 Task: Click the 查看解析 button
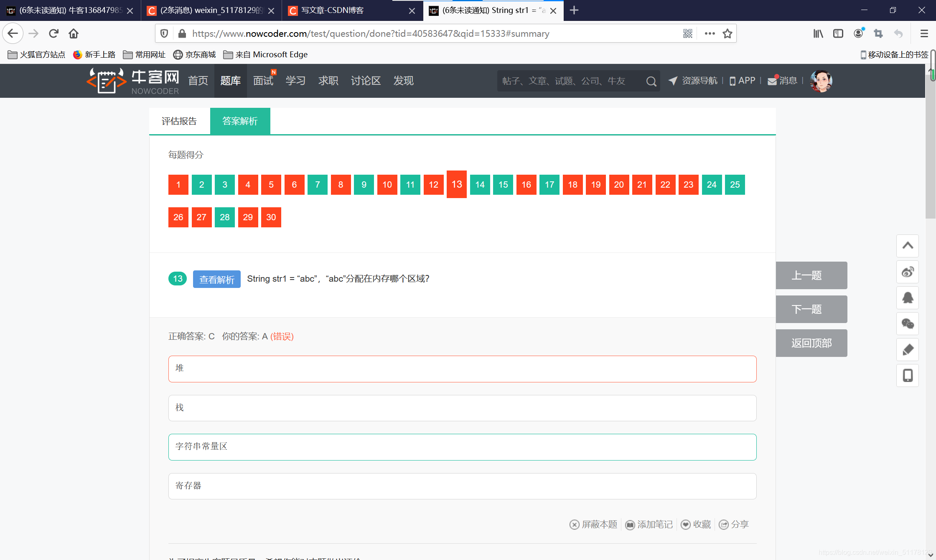(217, 279)
